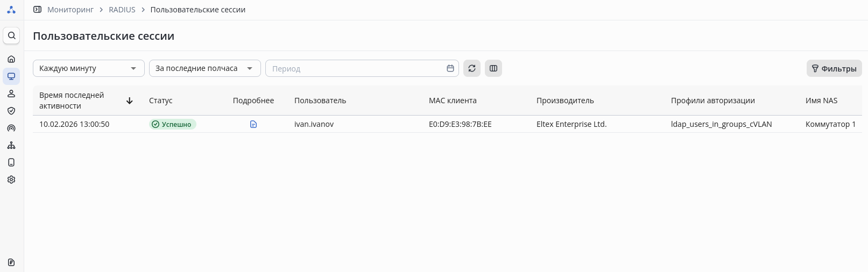Open the shield policy icon in sidebar
868x272 pixels.
tap(11, 111)
